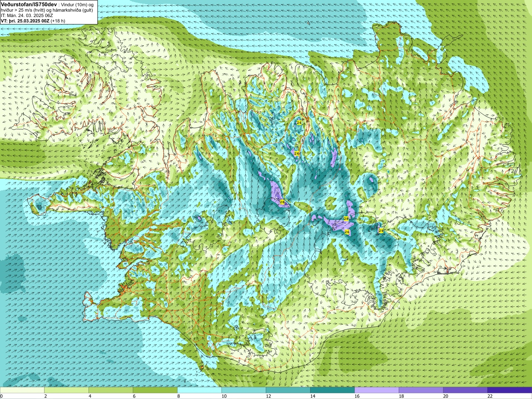Click the 'VT: þri. 25.03.2025 00Z' valid time
The width and height of the screenshot is (532, 399).
point(25,21)
